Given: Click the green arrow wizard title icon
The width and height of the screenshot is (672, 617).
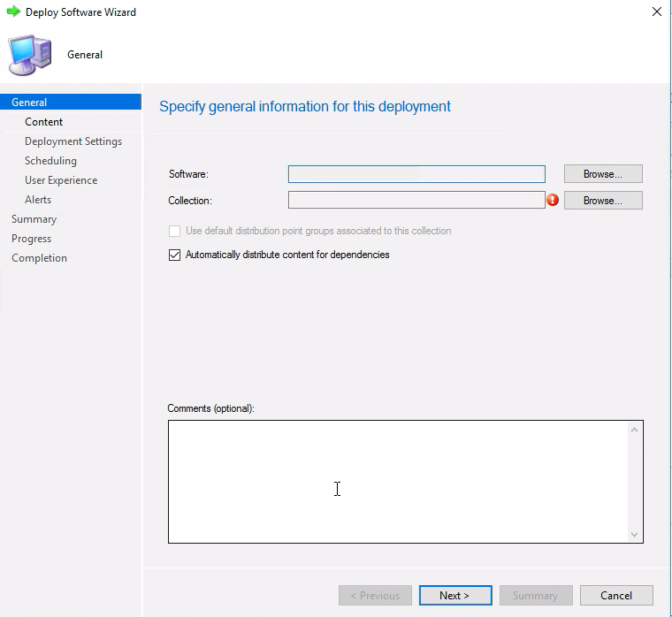Looking at the screenshot, I should pos(14,11).
